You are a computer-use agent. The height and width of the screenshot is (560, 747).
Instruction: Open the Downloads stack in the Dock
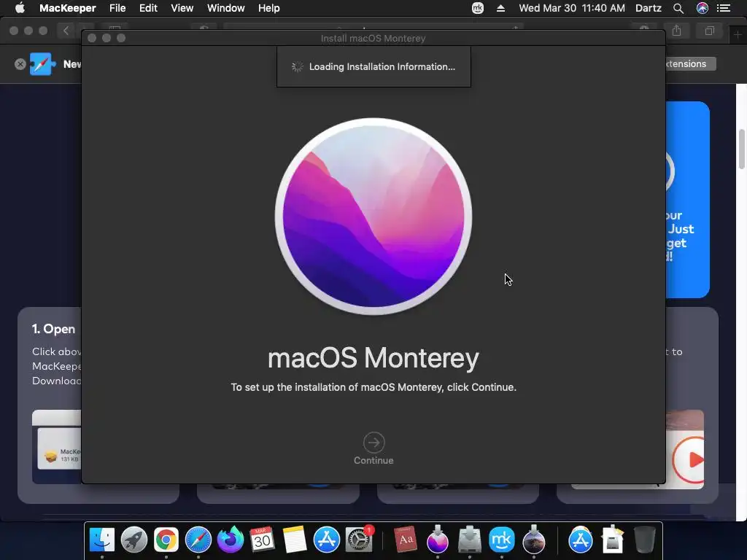coord(613,540)
